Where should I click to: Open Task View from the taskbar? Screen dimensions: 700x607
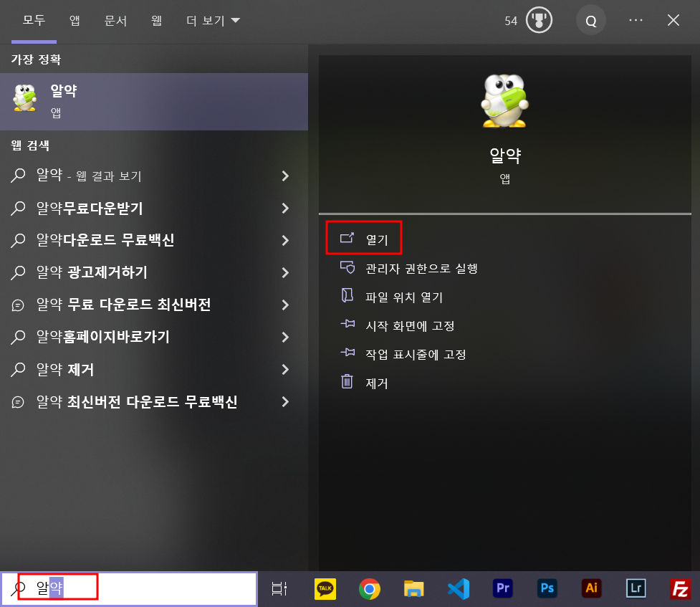[279, 588]
